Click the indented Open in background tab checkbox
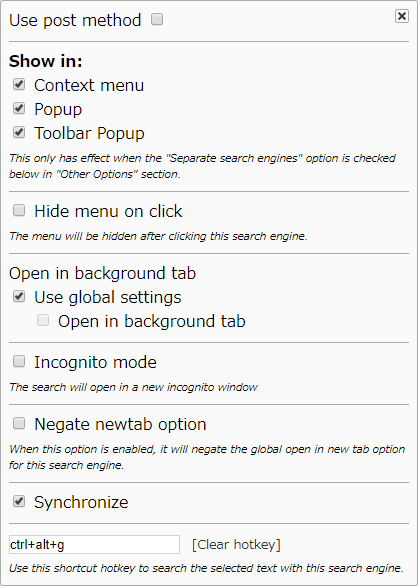 point(43,320)
